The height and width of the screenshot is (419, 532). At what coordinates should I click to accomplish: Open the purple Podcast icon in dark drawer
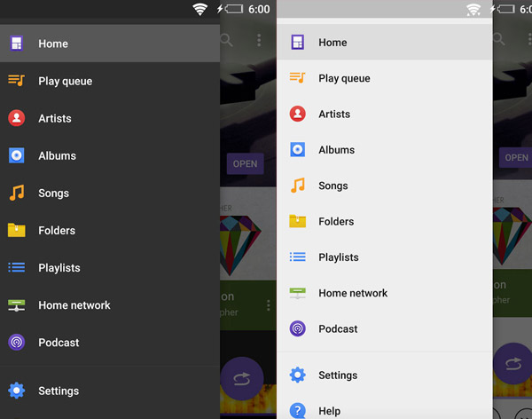point(16,342)
